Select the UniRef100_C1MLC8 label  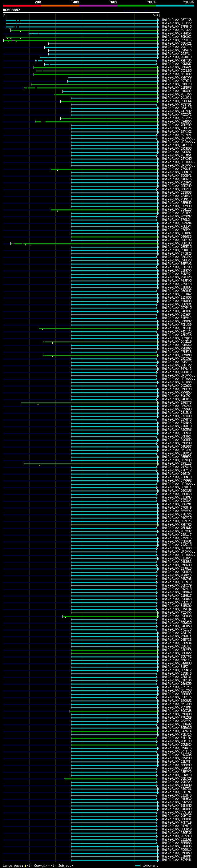177,84
